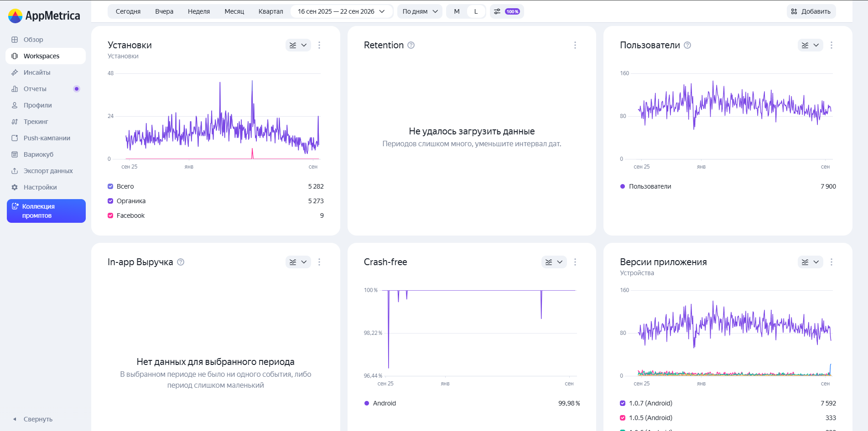
Task: Open the three-dot menu on Crash-free widget
Action: point(575,262)
